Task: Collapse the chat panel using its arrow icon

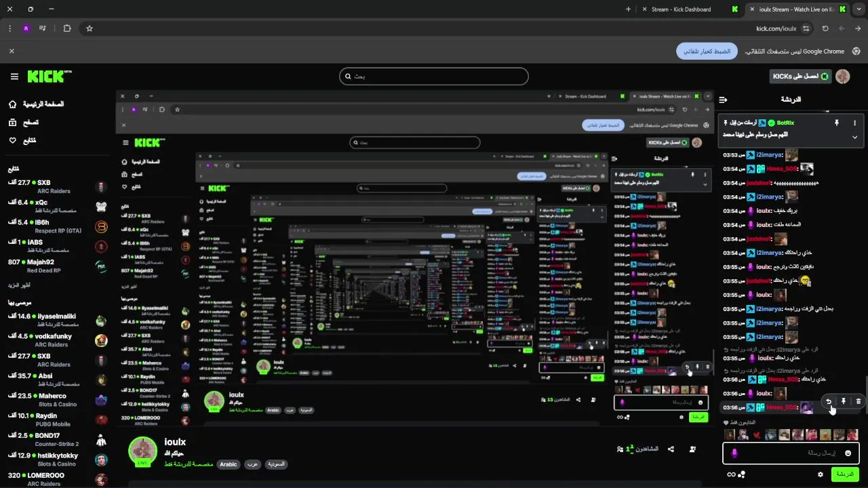Action: pyautogui.click(x=723, y=99)
